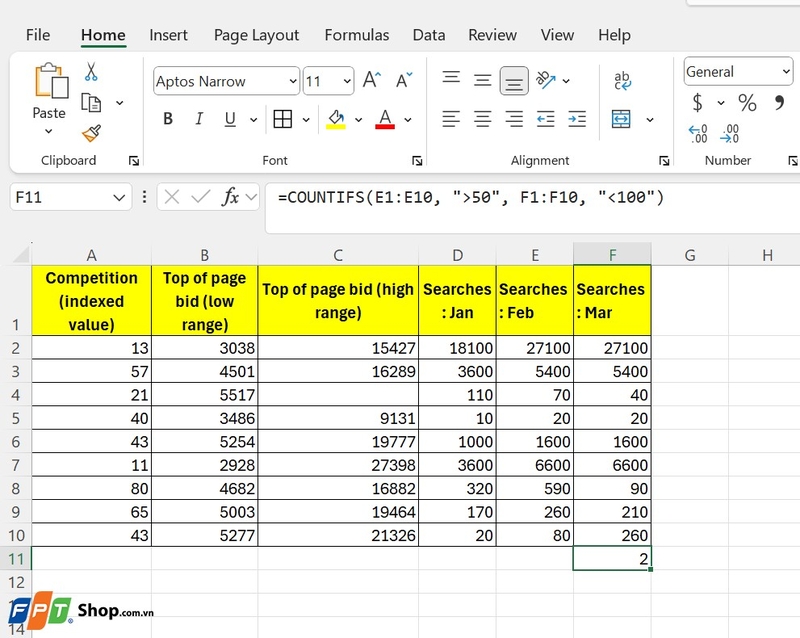Confirm formula with checkmark icon

click(x=201, y=197)
